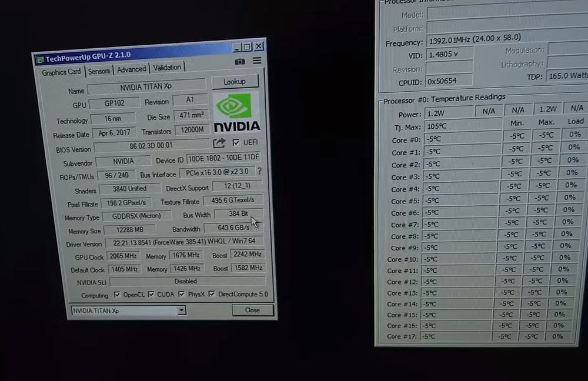
Task: Click the GPU field showing GP102
Action: click(115, 103)
